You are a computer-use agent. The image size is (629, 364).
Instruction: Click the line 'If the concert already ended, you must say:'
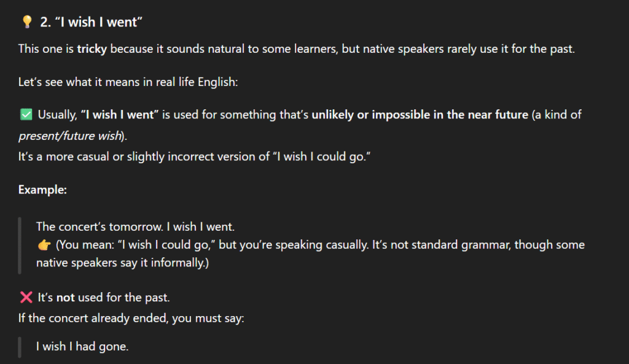tap(131, 319)
